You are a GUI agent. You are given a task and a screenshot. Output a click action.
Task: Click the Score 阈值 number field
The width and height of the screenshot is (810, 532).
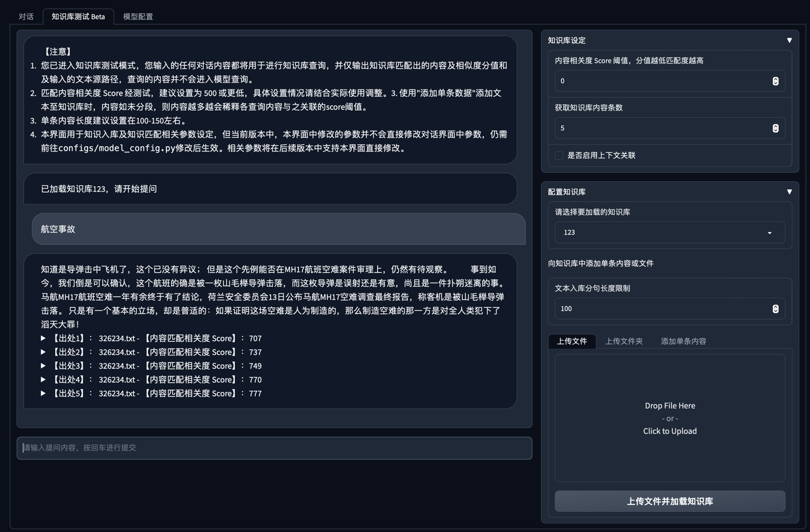click(661, 81)
